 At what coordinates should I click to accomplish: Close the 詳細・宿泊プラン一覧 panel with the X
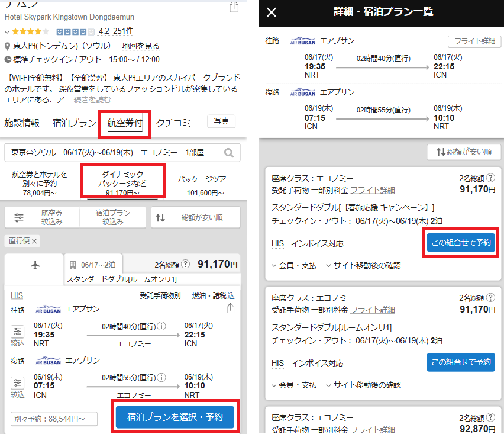[272, 12]
